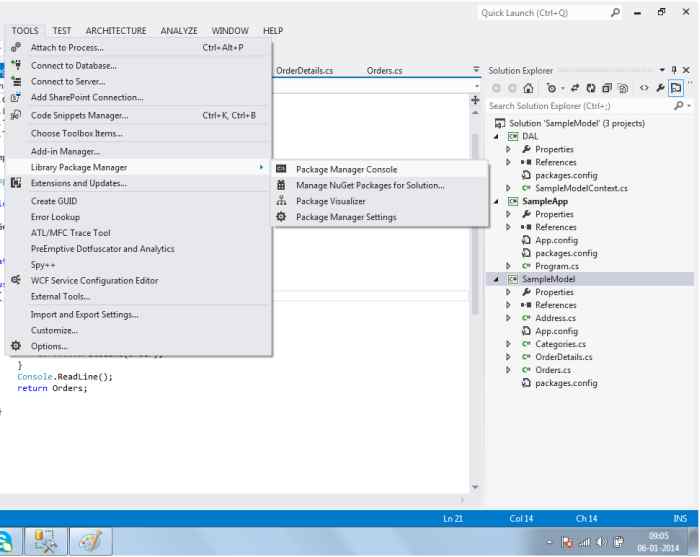Click Attach to Process icon
The width and height of the screenshot is (700, 557).
16,47
